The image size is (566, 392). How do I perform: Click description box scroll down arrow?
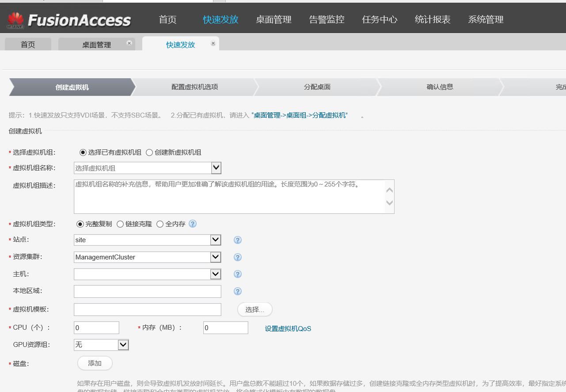(389, 203)
